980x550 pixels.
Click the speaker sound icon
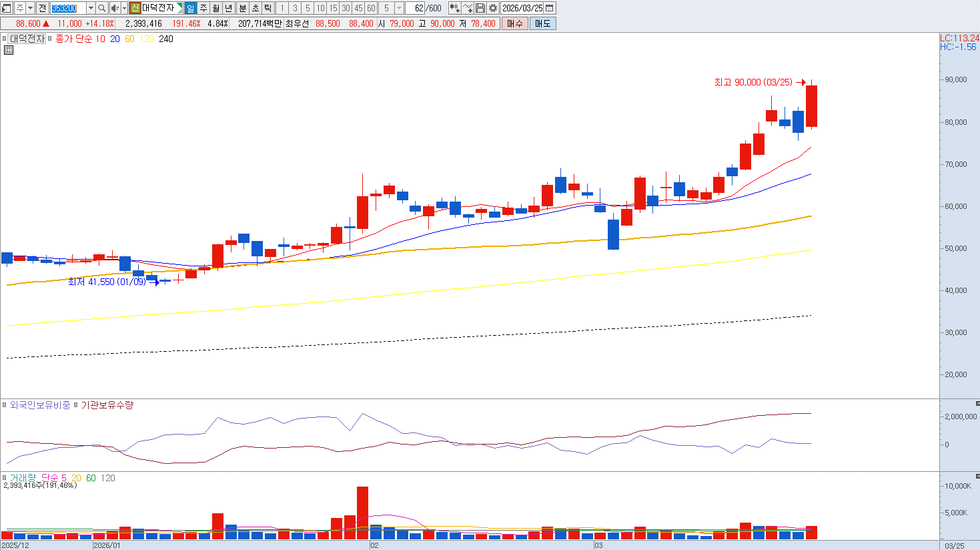[x=115, y=8]
